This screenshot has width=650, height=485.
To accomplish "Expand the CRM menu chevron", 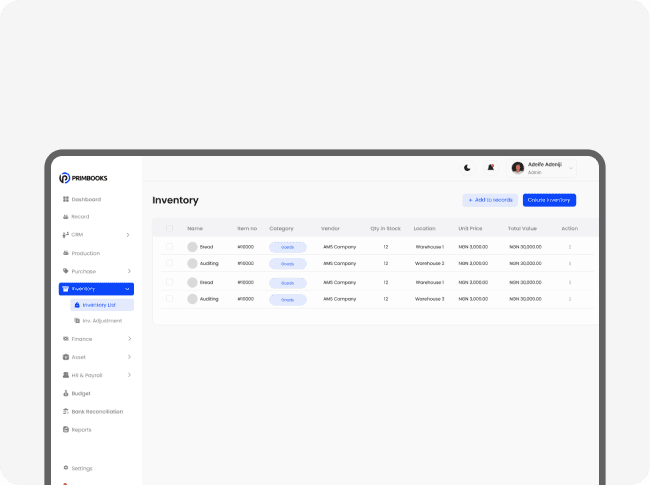I will pyautogui.click(x=128, y=235).
